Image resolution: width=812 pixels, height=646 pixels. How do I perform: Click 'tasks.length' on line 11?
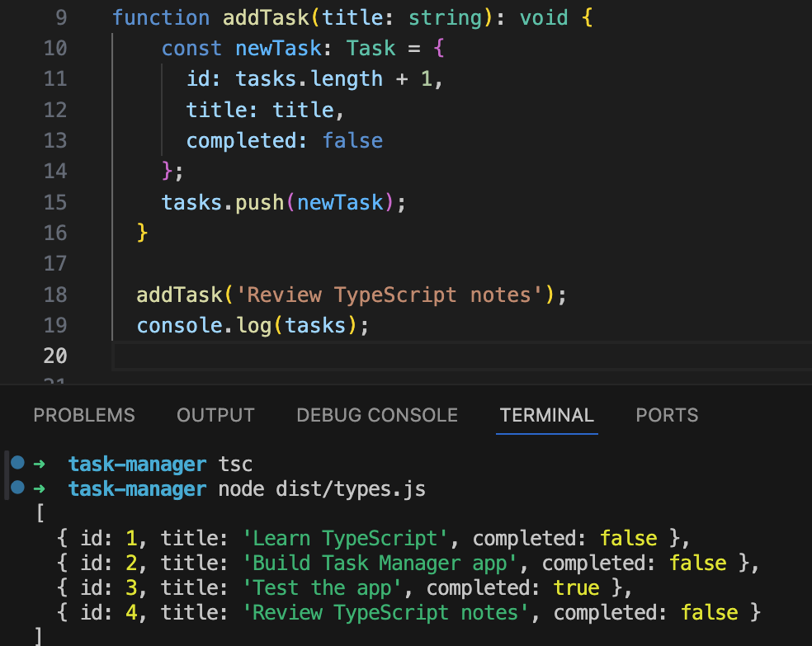(x=309, y=79)
